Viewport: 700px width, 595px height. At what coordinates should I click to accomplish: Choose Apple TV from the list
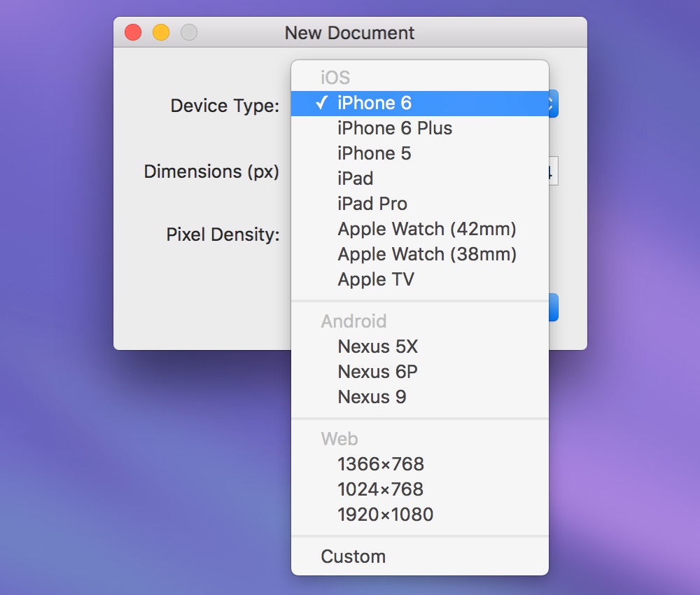419,279
